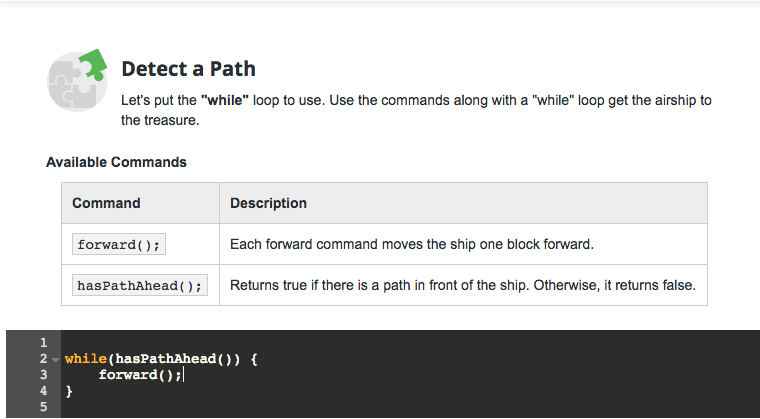The width and height of the screenshot is (760, 419).
Task: Place cursor on empty editor line 1
Action: [300, 341]
